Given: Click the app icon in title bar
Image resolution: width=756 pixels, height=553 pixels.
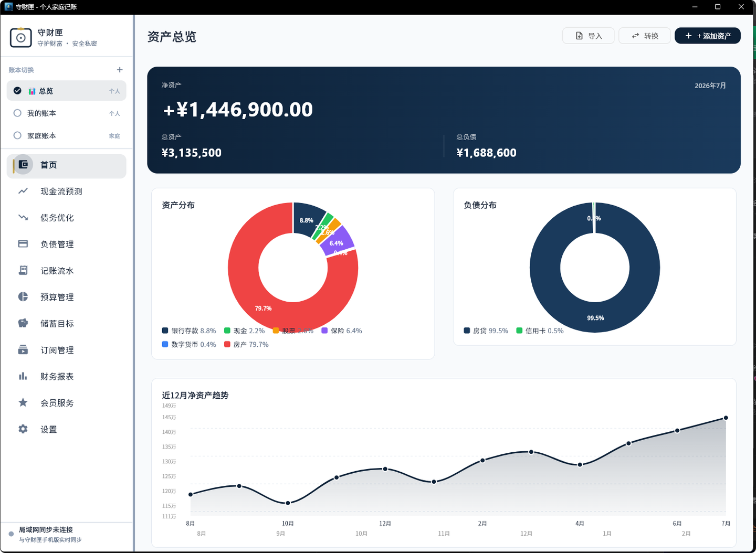Looking at the screenshot, I should coord(8,7).
